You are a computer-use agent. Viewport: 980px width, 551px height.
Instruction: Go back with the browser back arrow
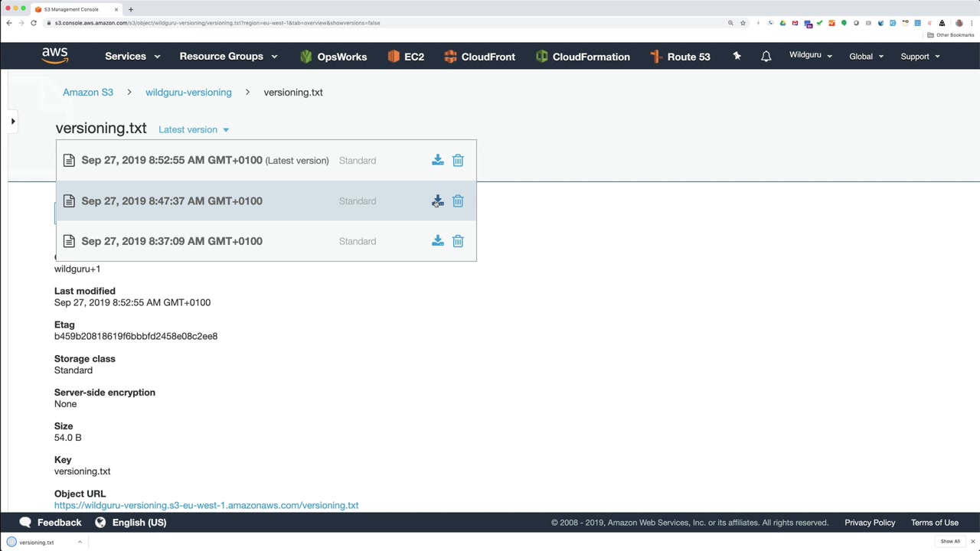(x=9, y=23)
